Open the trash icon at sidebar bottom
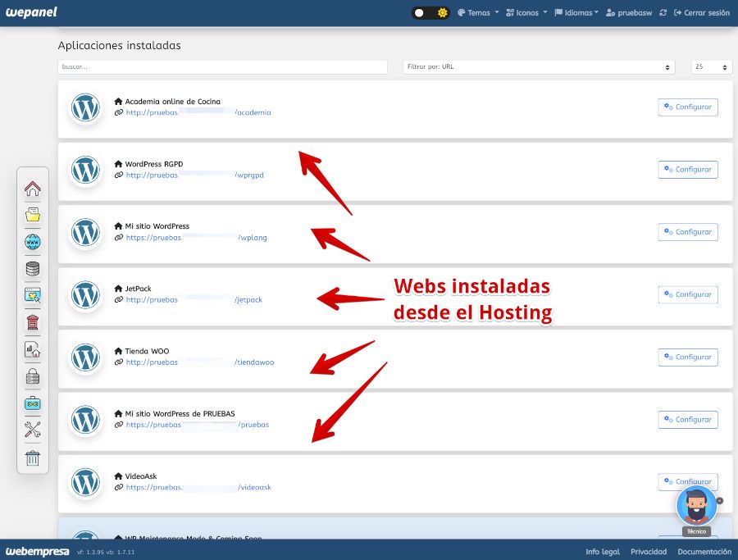The height and width of the screenshot is (560, 738). tap(32, 458)
